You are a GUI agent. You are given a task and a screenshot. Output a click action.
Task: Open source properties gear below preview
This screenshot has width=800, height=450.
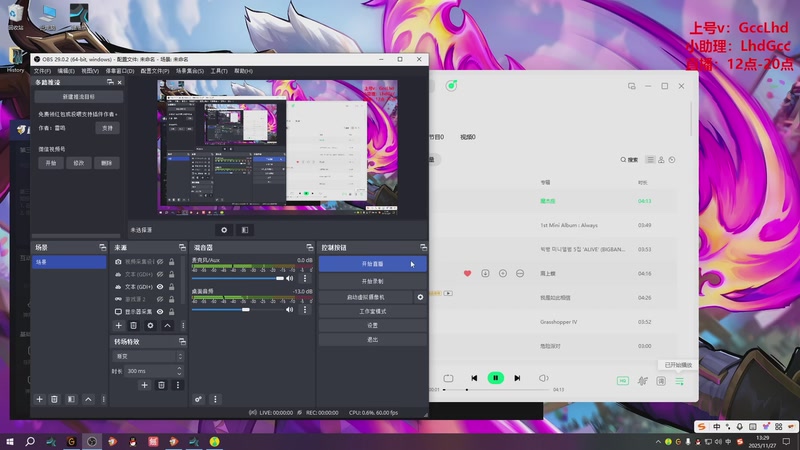(224, 230)
